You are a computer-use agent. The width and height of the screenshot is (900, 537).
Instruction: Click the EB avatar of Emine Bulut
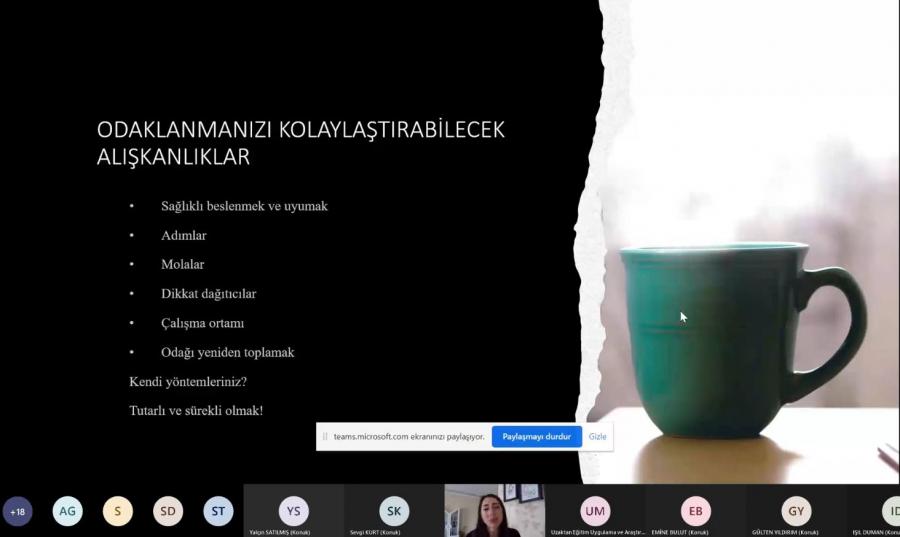[695, 510]
